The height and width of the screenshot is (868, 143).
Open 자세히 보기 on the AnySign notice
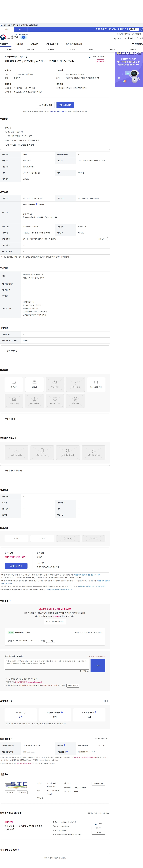[134, 29]
